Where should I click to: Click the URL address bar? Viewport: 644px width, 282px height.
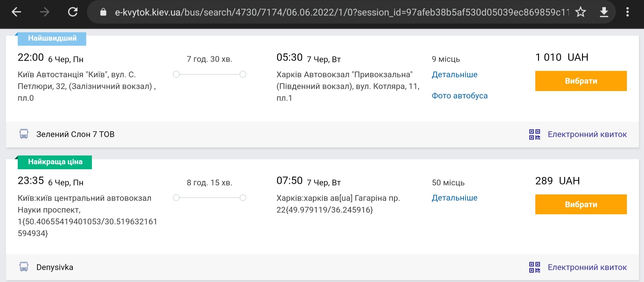click(x=335, y=12)
